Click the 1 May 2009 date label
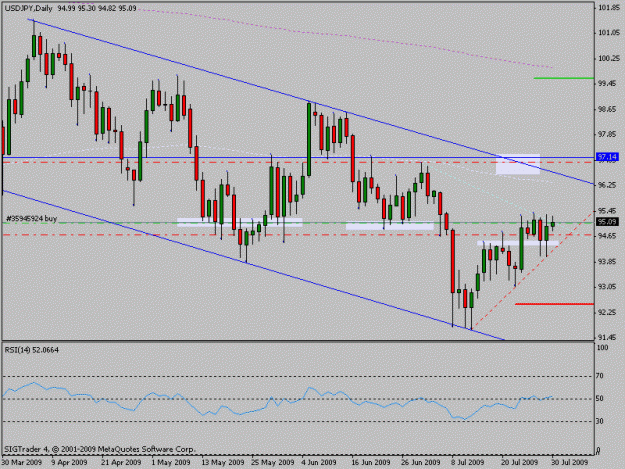625x469 pixels. click(x=171, y=462)
